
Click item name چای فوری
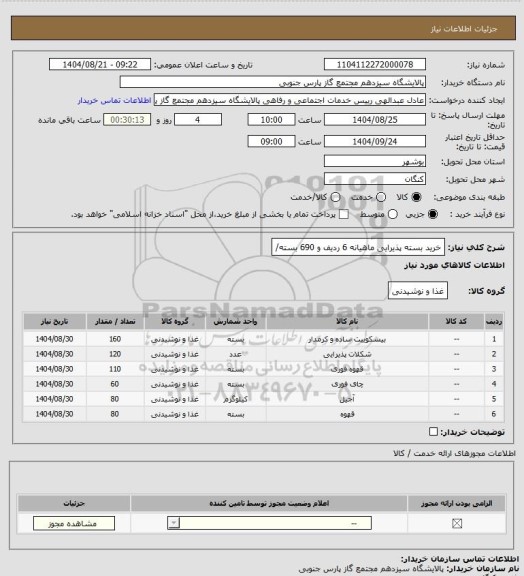[x=347, y=384]
